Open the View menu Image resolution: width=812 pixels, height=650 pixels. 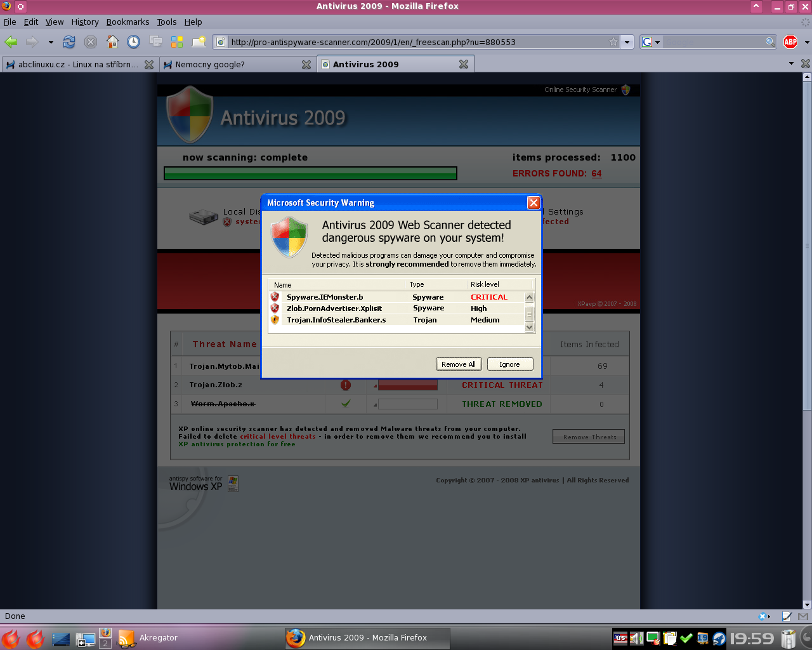click(x=55, y=22)
